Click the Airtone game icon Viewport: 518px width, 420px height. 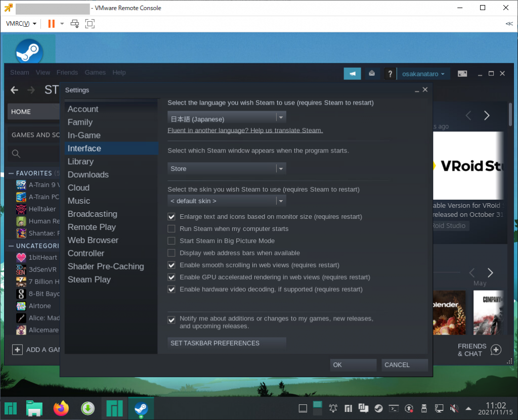click(x=21, y=306)
